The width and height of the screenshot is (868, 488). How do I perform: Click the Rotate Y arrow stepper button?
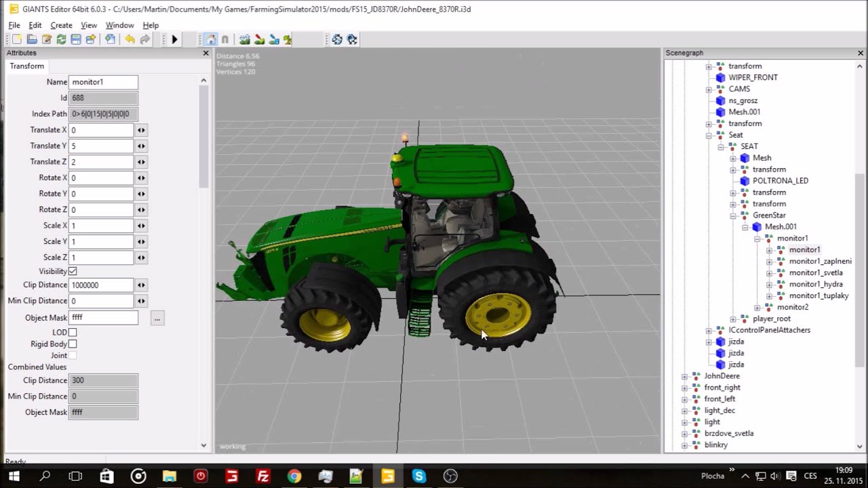tap(141, 194)
